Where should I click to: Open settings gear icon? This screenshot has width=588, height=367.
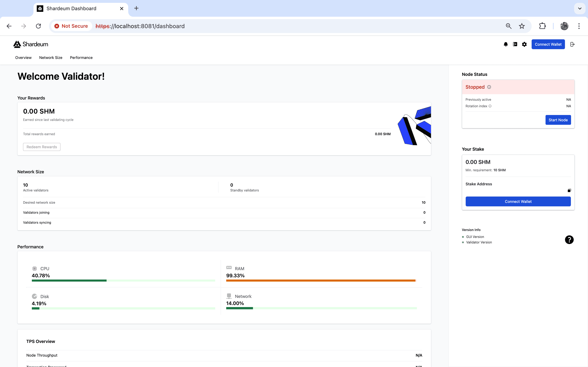tap(524, 44)
